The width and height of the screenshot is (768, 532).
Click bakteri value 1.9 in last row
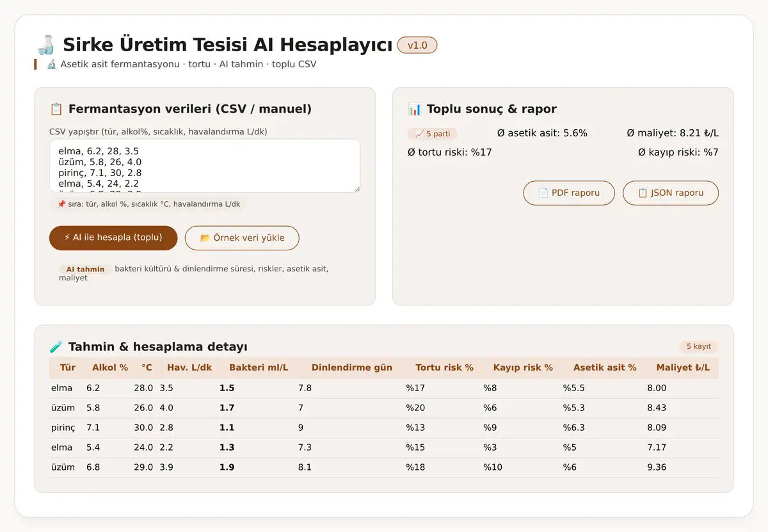tap(227, 467)
